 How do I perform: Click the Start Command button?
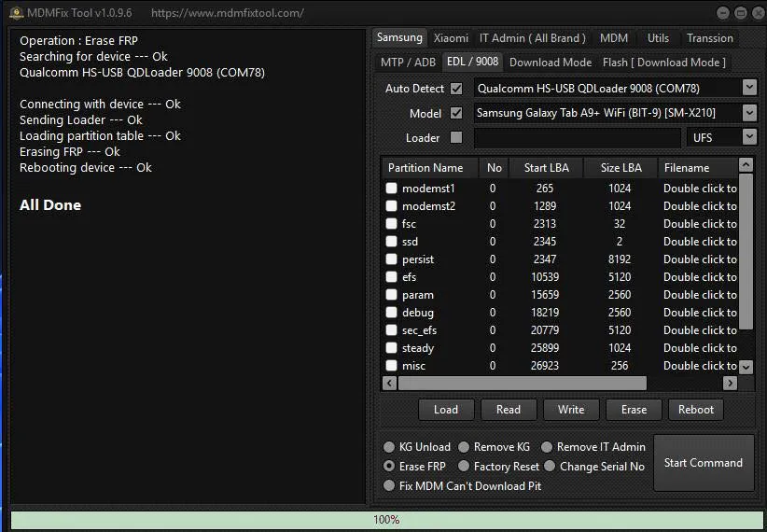coord(704,463)
